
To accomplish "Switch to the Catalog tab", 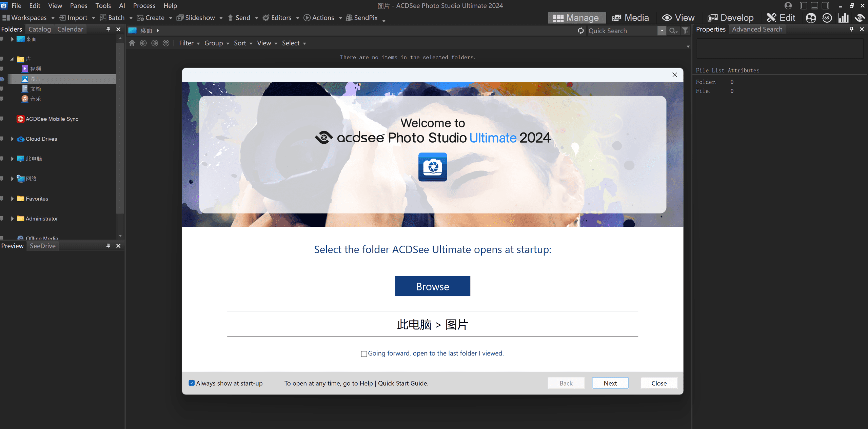I will coord(40,29).
